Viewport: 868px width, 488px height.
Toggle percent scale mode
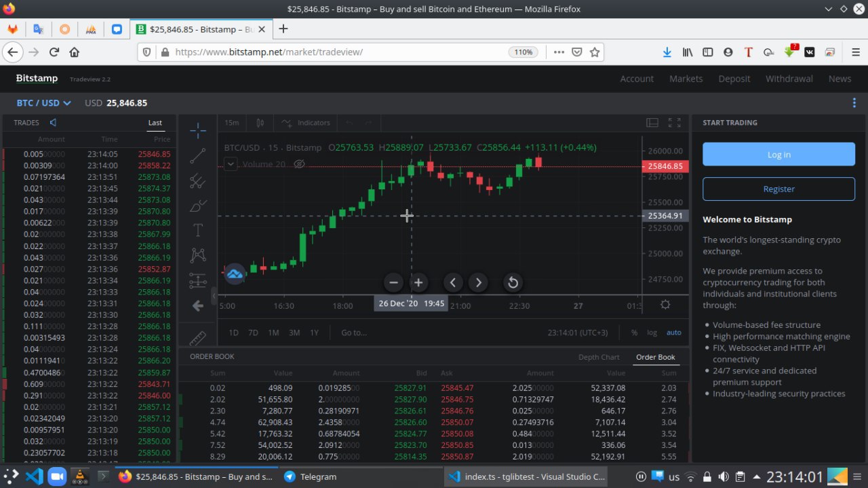(x=634, y=333)
